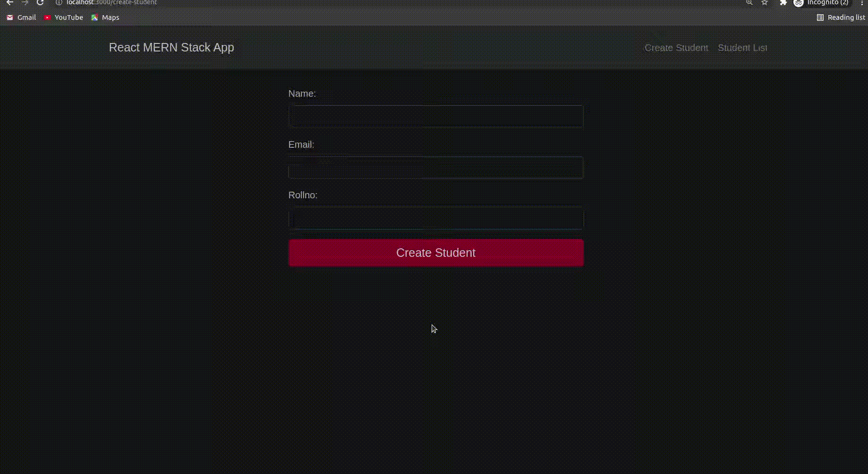Open the zoom magnifier icon in the address bar
The height and width of the screenshot is (474, 868).
coord(749,2)
